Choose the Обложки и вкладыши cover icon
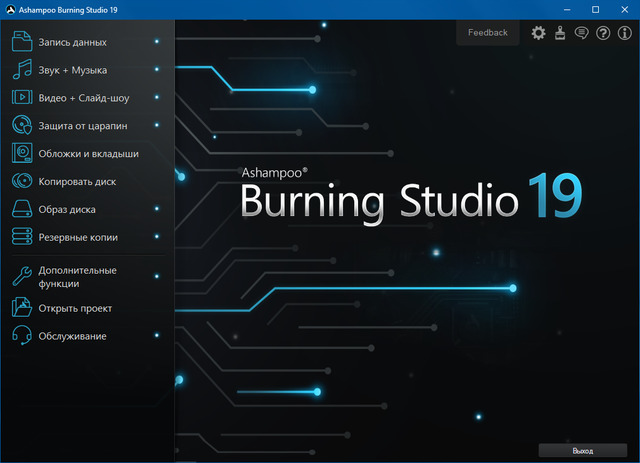 point(21,154)
